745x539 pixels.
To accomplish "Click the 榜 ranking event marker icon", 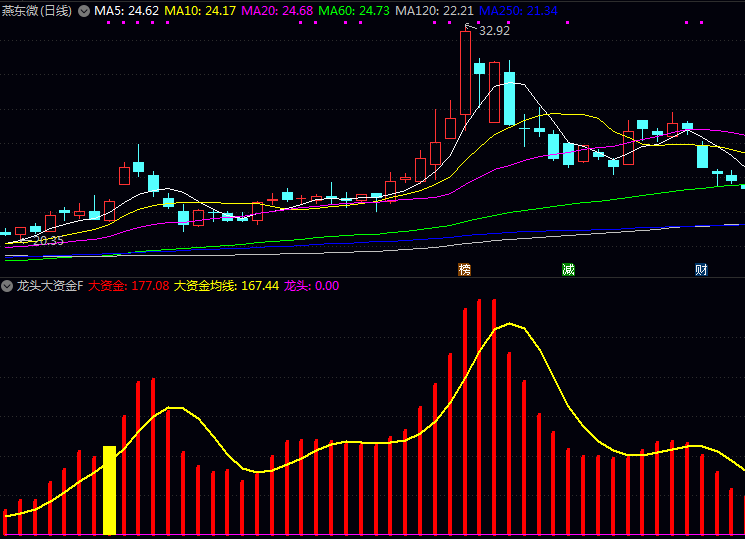I will coord(464,269).
